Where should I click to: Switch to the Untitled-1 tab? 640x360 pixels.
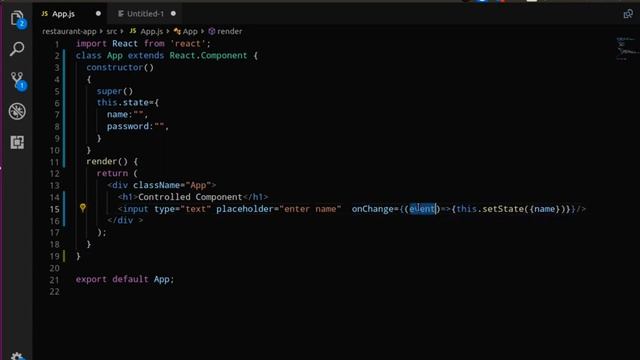145,14
